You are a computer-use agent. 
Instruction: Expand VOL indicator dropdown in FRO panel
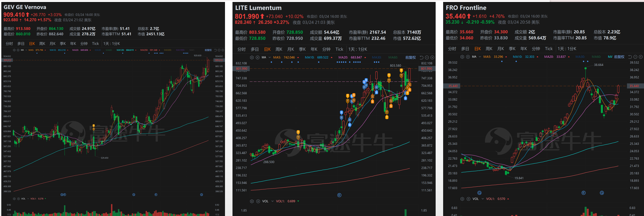483,199
